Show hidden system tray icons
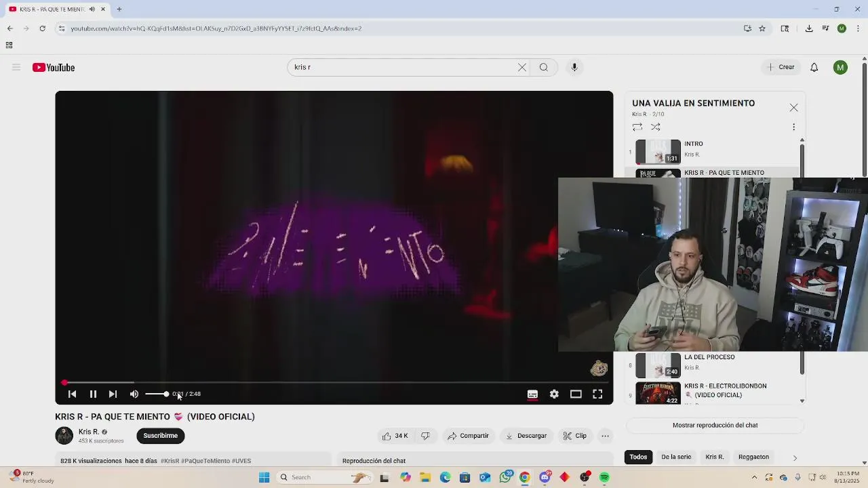868x488 pixels. (x=754, y=477)
